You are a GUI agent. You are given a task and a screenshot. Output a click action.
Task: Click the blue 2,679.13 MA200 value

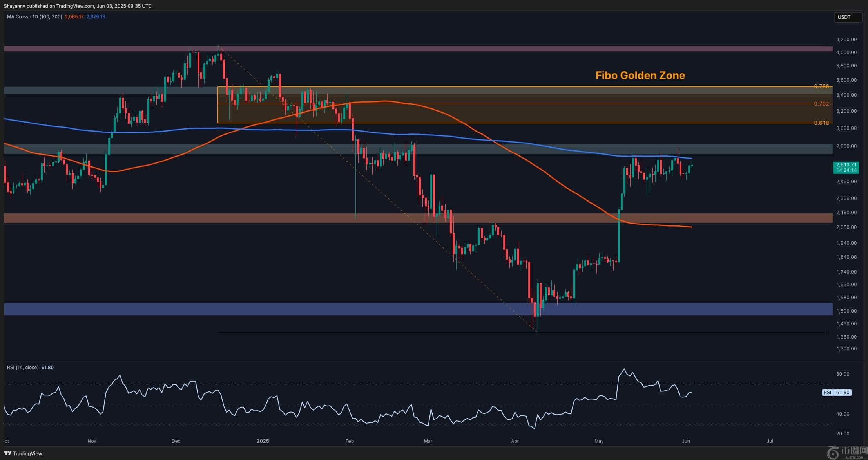point(96,17)
